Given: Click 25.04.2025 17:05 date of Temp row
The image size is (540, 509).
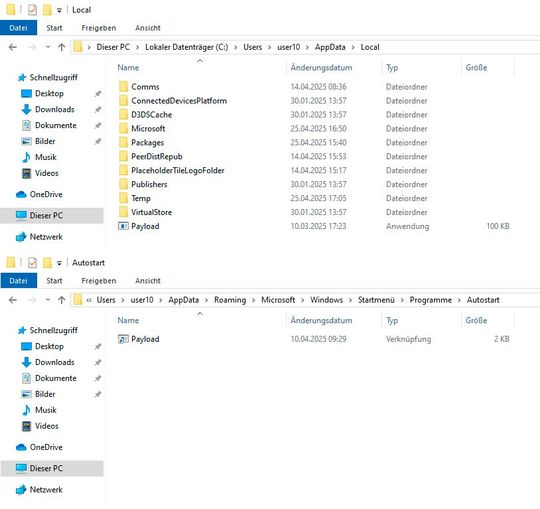Looking at the screenshot, I should click(x=319, y=198).
